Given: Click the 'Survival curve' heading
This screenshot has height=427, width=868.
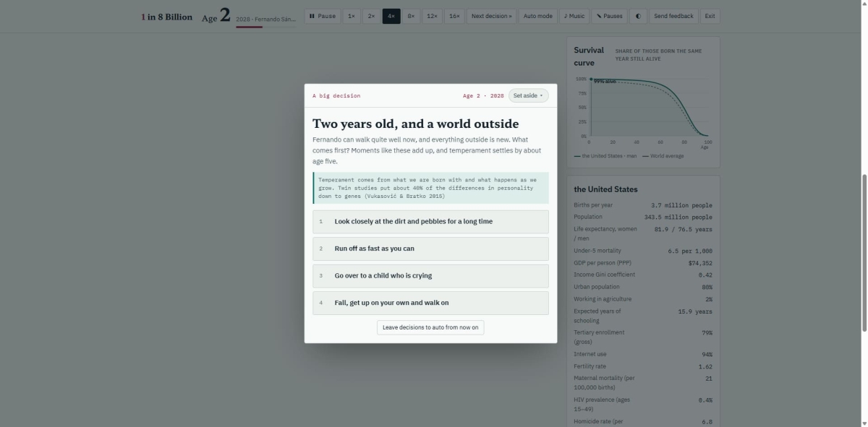Looking at the screenshot, I should pos(589,56).
